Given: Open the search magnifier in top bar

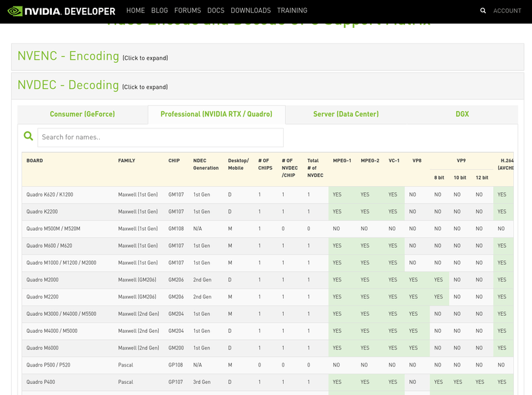Looking at the screenshot, I should pos(483,11).
